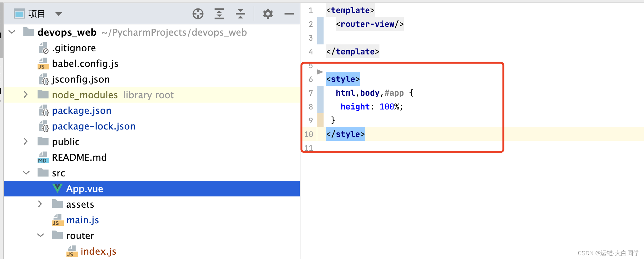644x259 pixels.
Task: Click the devops_web folder icon
Action: point(29,32)
